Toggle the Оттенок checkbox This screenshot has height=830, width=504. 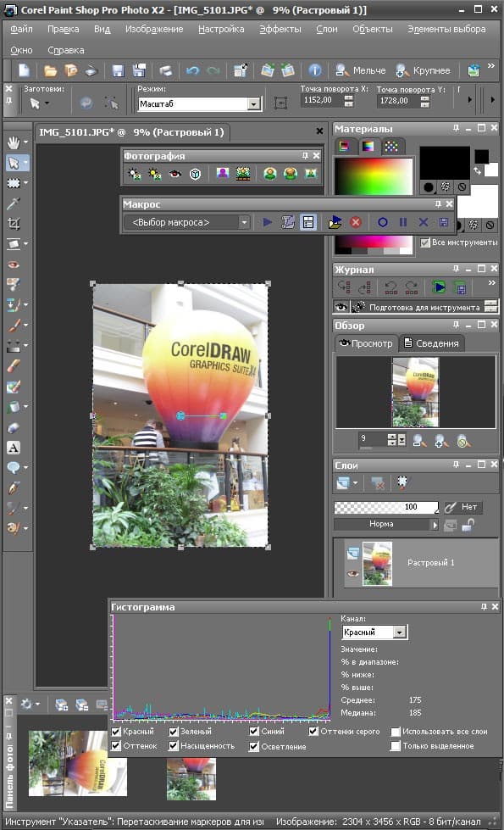[x=116, y=746]
